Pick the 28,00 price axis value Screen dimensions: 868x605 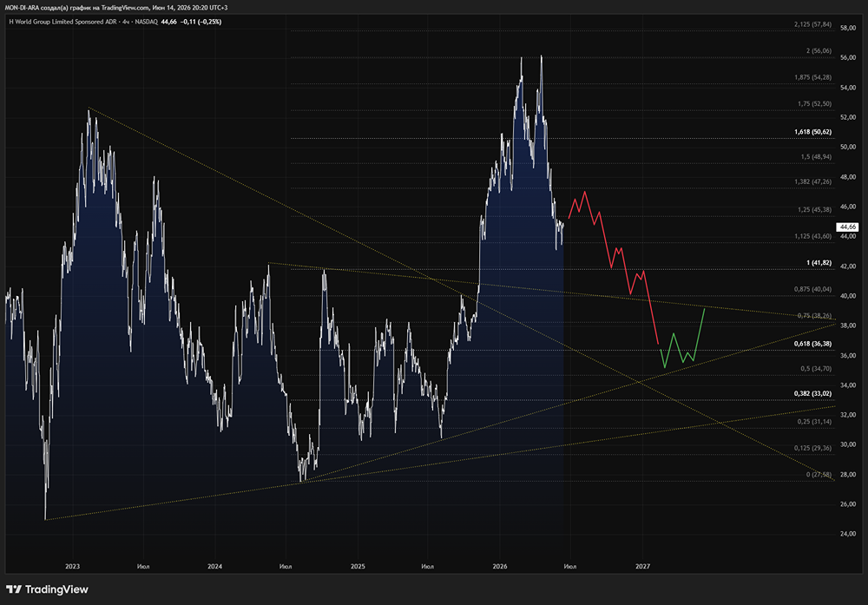(x=847, y=475)
